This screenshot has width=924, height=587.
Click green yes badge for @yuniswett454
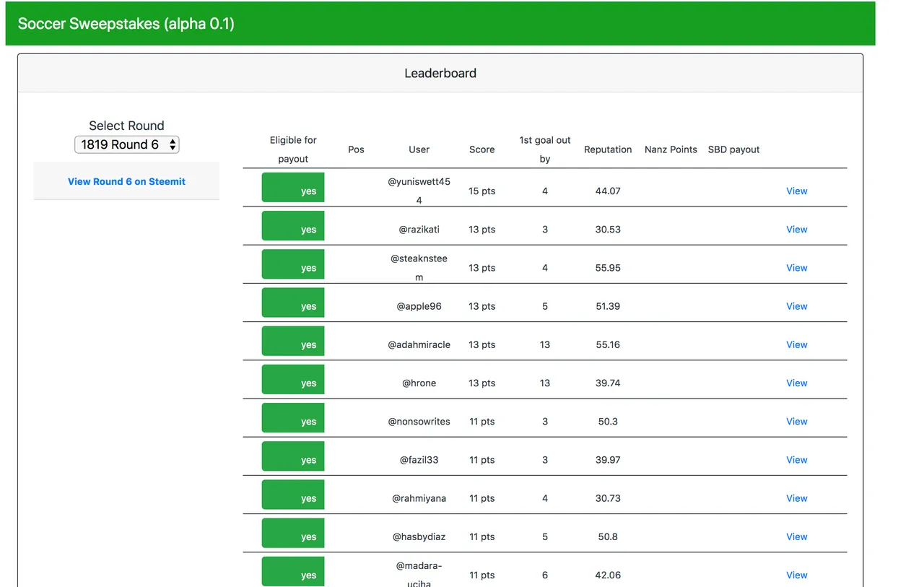click(x=293, y=187)
